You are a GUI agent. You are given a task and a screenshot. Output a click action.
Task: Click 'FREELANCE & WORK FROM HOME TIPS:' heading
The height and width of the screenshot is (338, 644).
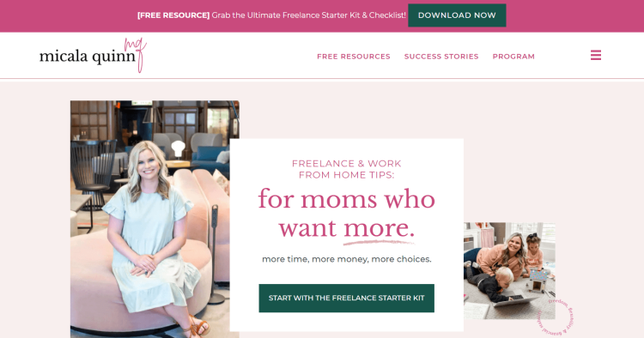click(346, 169)
